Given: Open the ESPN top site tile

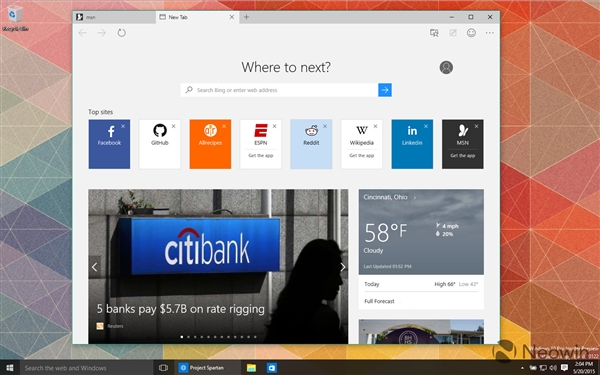Looking at the screenshot, I should (261, 144).
